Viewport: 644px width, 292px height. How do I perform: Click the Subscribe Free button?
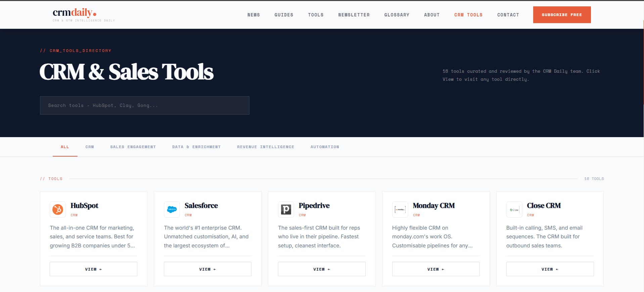click(562, 15)
